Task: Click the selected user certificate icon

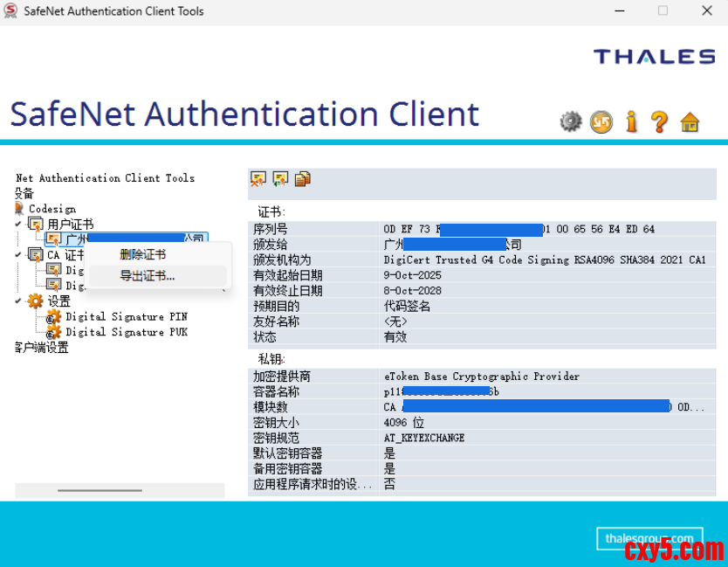Action: 53,239
